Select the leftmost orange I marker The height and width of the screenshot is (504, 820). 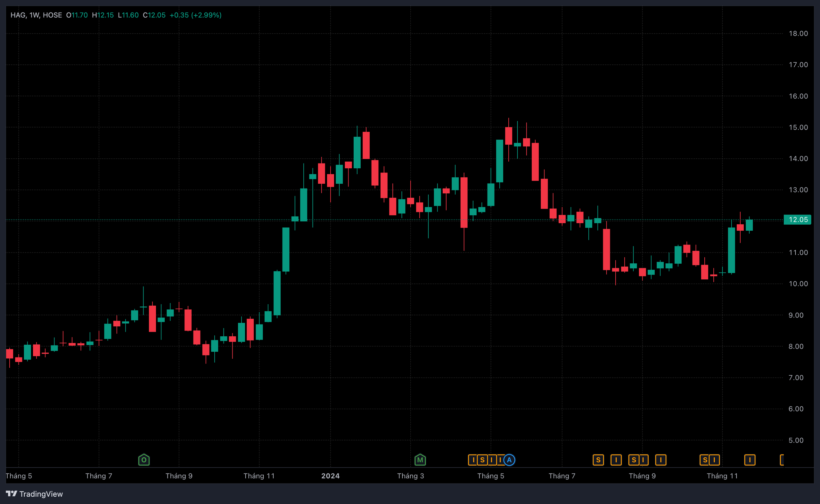tap(472, 460)
